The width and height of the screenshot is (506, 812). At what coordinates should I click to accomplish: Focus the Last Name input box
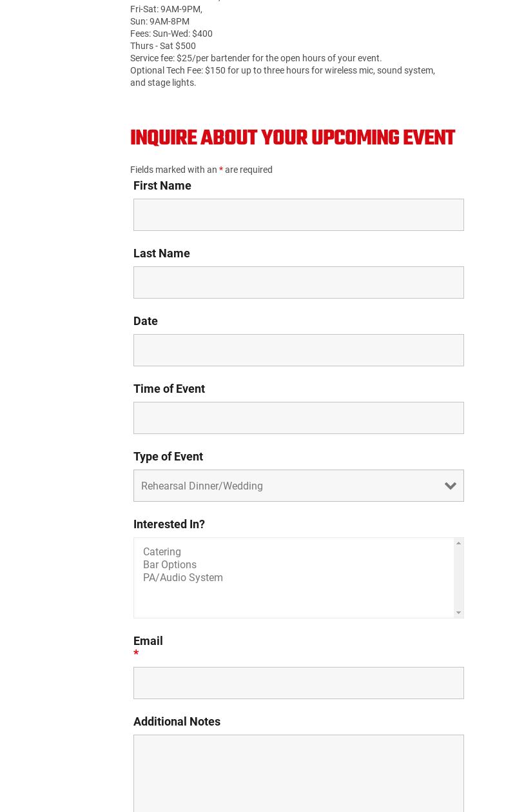click(298, 282)
